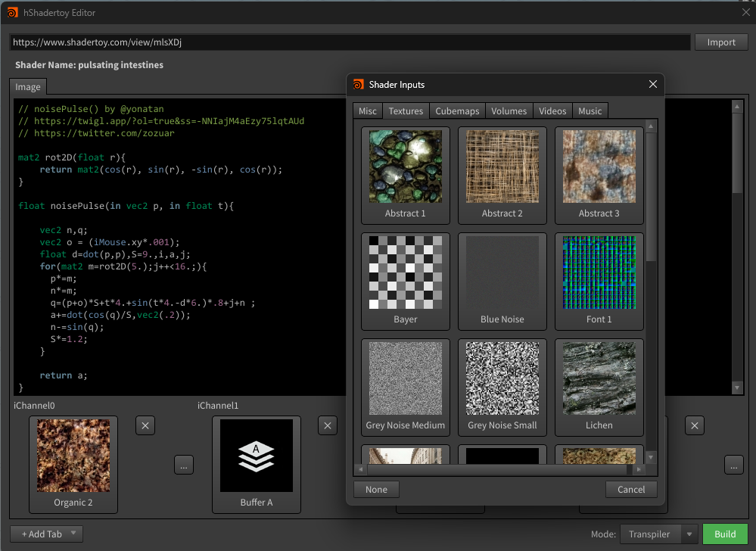Click the 'S*=1.2;' code line
This screenshot has width=756, height=551.
69,339
